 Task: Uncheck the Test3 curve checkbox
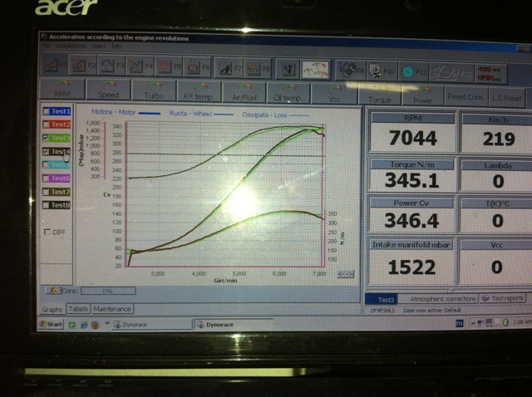coord(47,138)
